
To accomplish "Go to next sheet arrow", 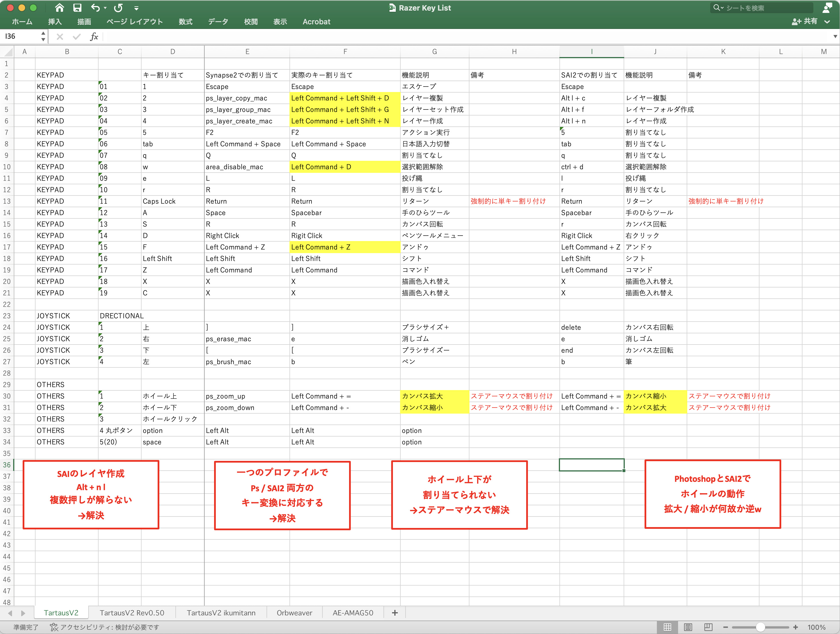I will [23, 613].
